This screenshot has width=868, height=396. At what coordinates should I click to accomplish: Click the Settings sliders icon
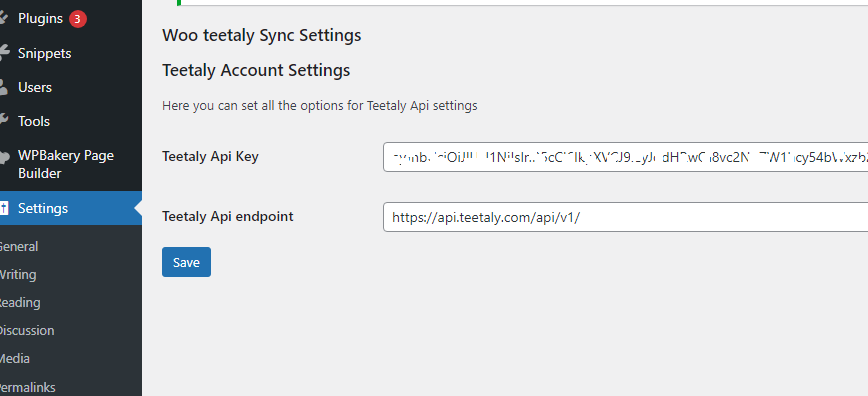3,208
